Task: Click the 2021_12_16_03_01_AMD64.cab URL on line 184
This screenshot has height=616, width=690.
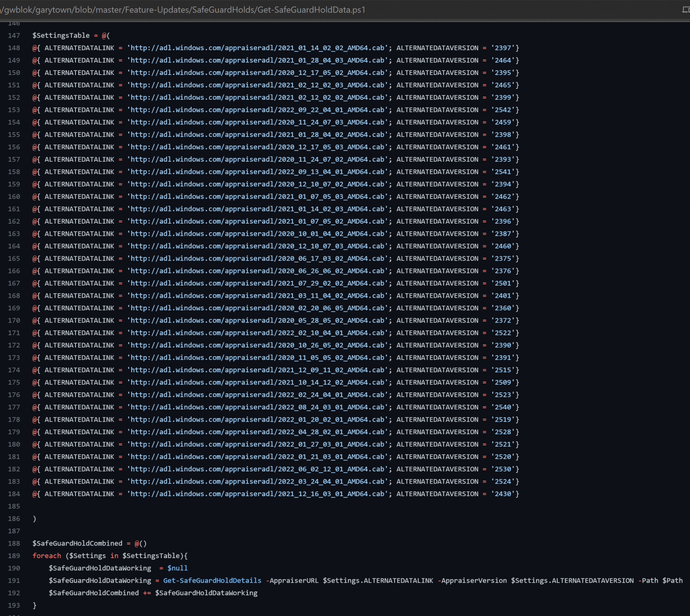Action: pos(258,493)
